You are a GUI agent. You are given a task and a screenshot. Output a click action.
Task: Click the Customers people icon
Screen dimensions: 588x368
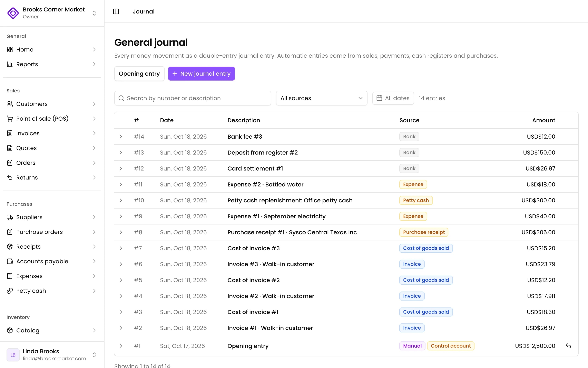10,104
